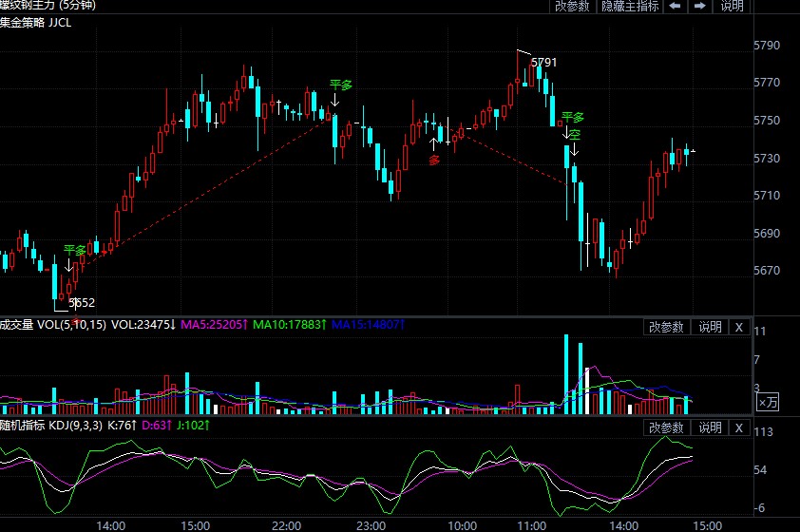Click the 成交量 VOL(5,10,15) indicator title
The image size is (800, 532).
point(53,326)
